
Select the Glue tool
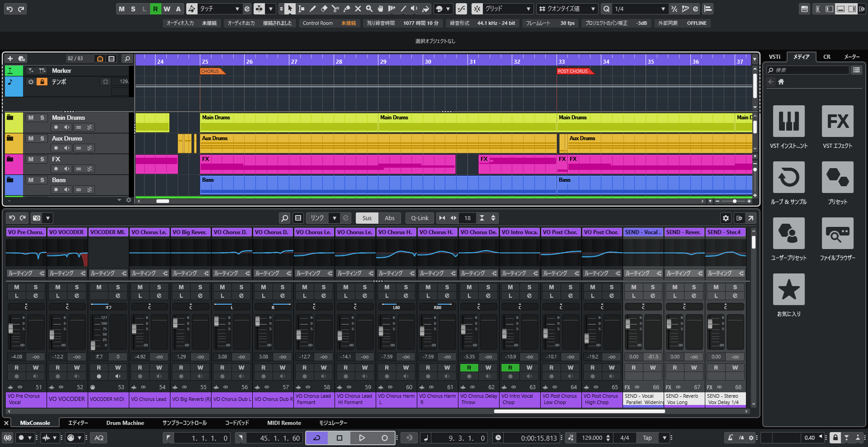pos(346,9)
